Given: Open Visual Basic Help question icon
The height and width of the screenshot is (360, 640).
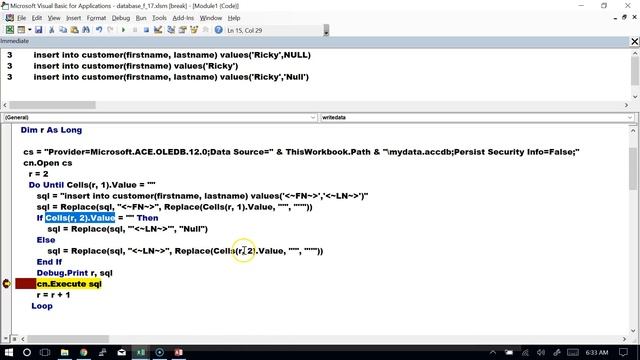Looking at the screenshot, I should [218, 30].
